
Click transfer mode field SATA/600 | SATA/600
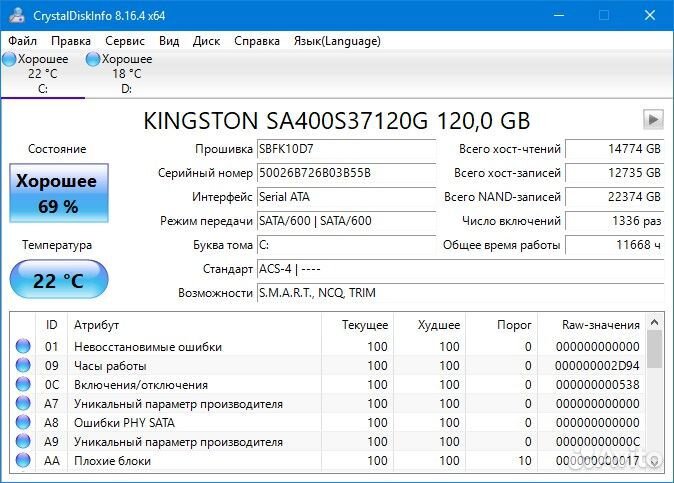click(x=346, y=221)
